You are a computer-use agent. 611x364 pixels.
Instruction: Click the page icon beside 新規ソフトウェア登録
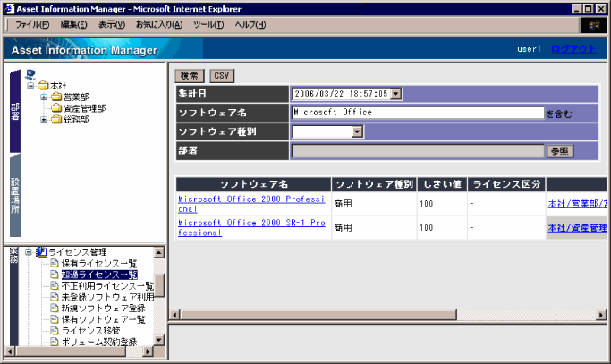click(55, 309)
